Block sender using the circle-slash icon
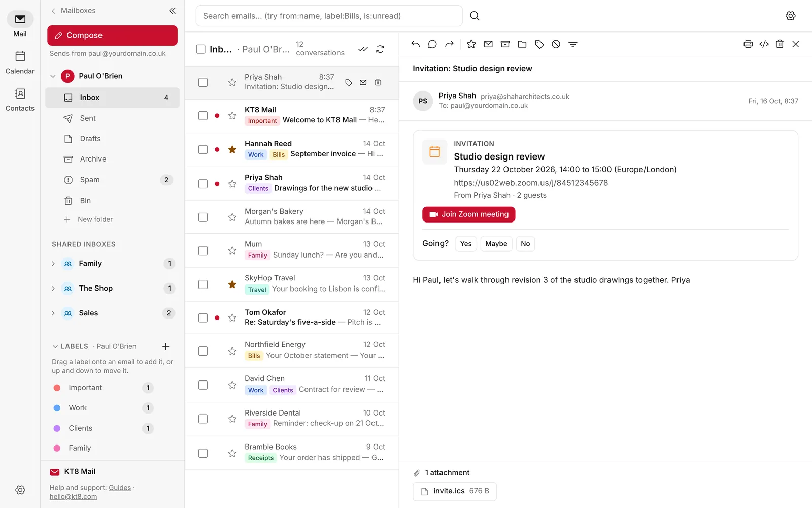Viewport: 812px width, 508px height. pos(556,44)
